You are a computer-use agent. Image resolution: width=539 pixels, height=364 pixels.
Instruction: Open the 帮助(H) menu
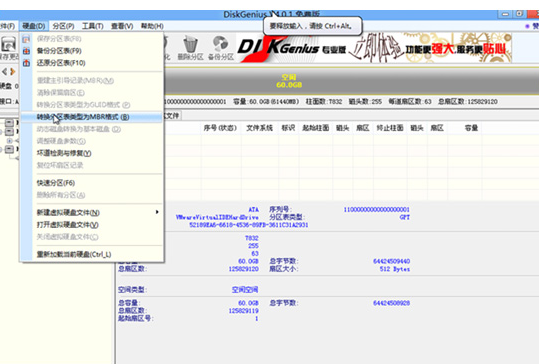[x=152, y=26]
